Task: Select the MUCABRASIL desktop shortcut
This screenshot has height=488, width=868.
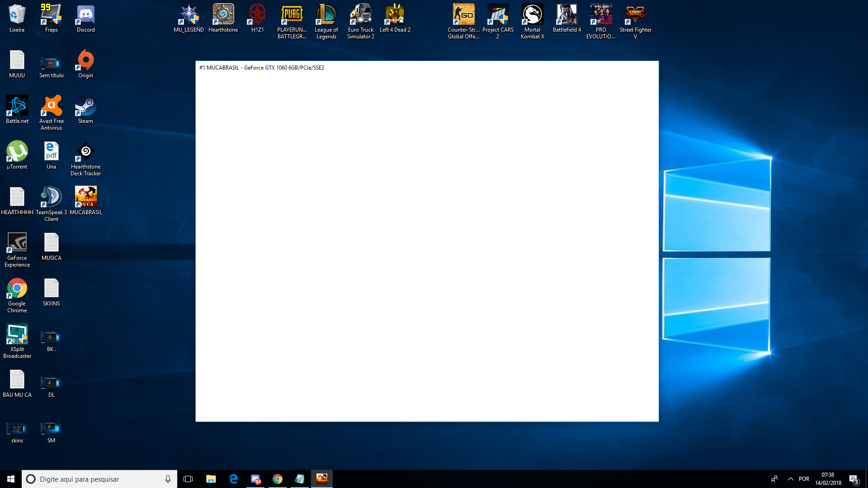Action: [85, 201]
